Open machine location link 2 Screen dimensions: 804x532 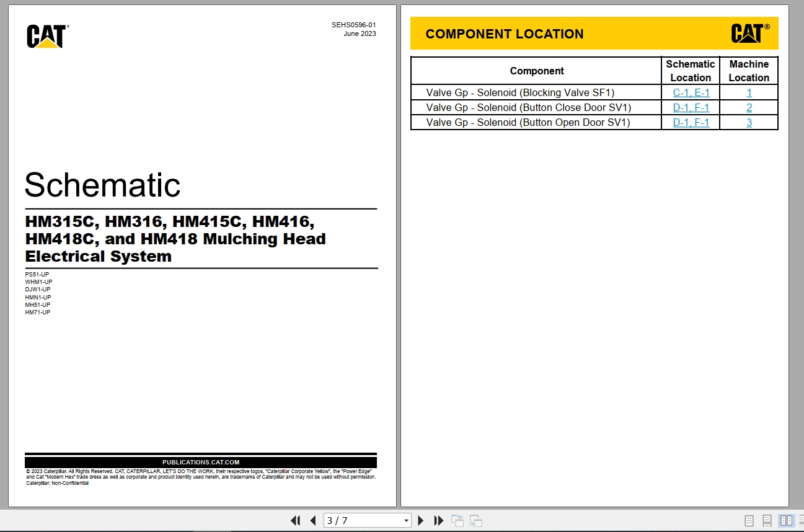[x=749, y=107]
